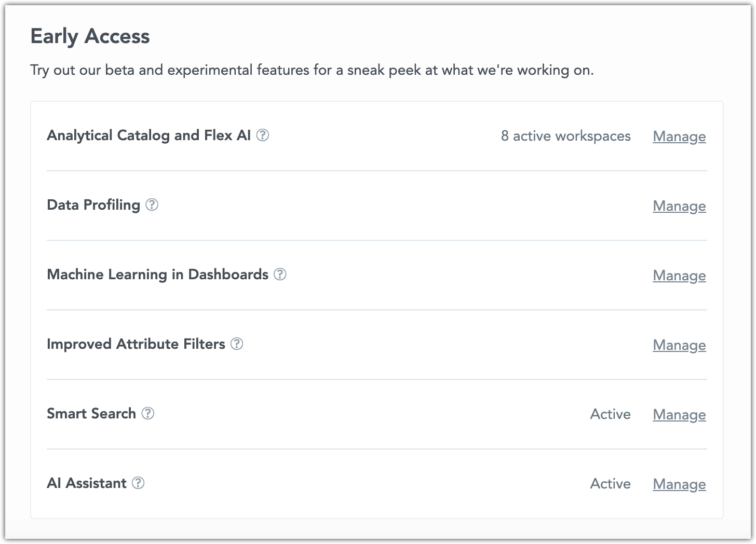
Task: Click the Data Profiling feature name
Action: (x=93, y=205)
